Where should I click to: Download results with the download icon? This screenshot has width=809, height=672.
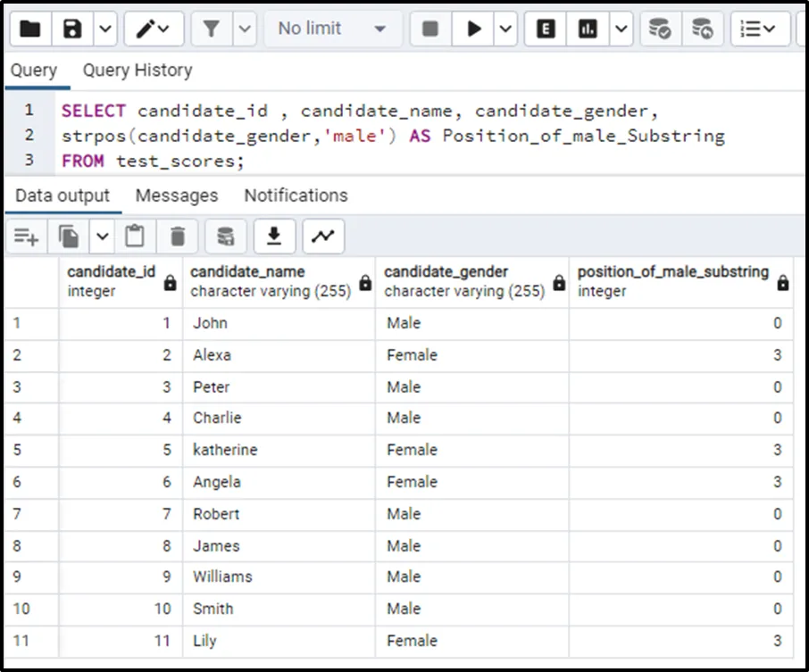pyautogui.click(x=274, y=236)
